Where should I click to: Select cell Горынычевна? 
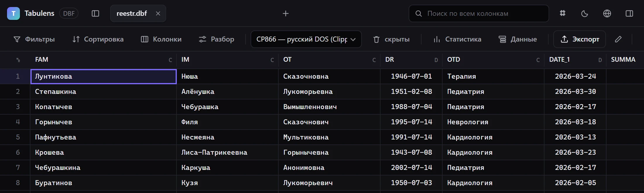pos(329,152)
